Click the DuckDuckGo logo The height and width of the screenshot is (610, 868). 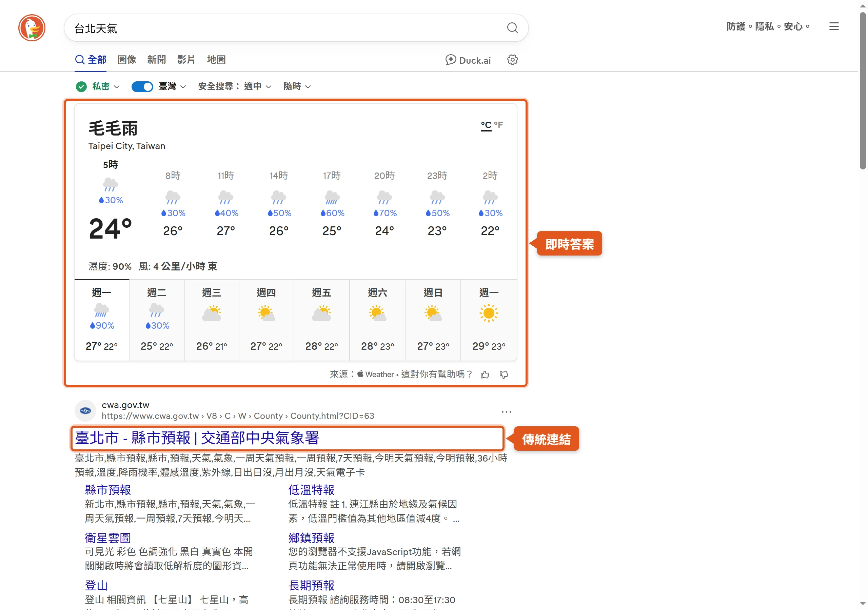coord(32,27)
